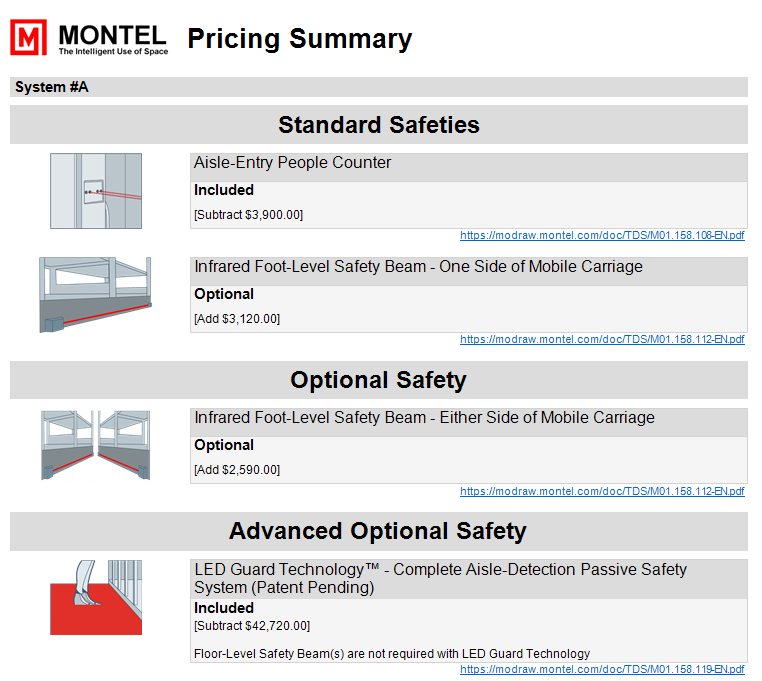The image size is (762, 681).
Task: Click the Montel logo icon
Action: click(x=29, y=38)
